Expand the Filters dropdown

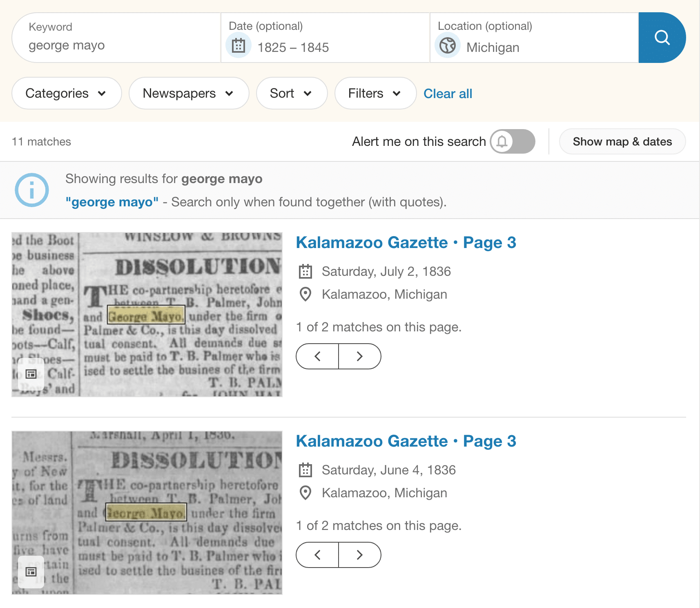point(375,93)
